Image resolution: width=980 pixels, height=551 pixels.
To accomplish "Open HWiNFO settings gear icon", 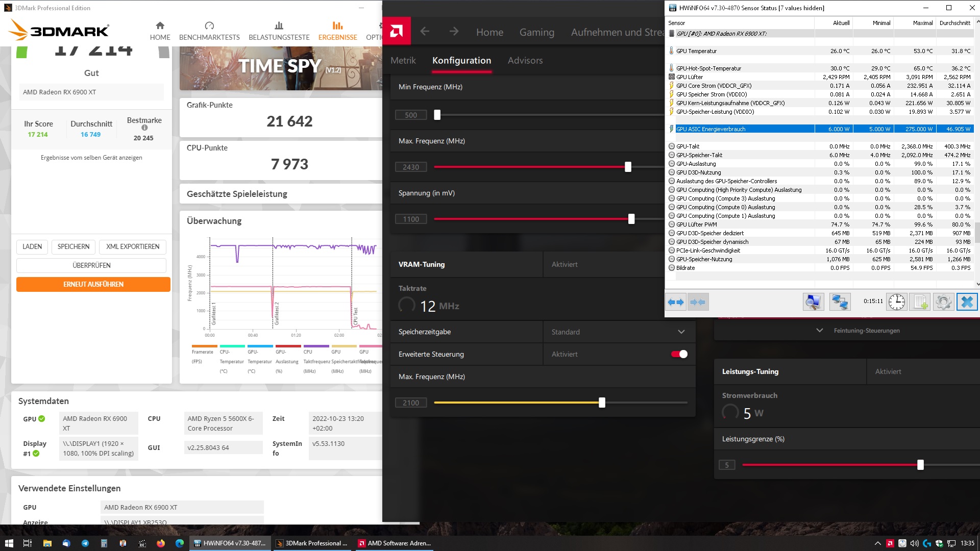I will 943,302.
